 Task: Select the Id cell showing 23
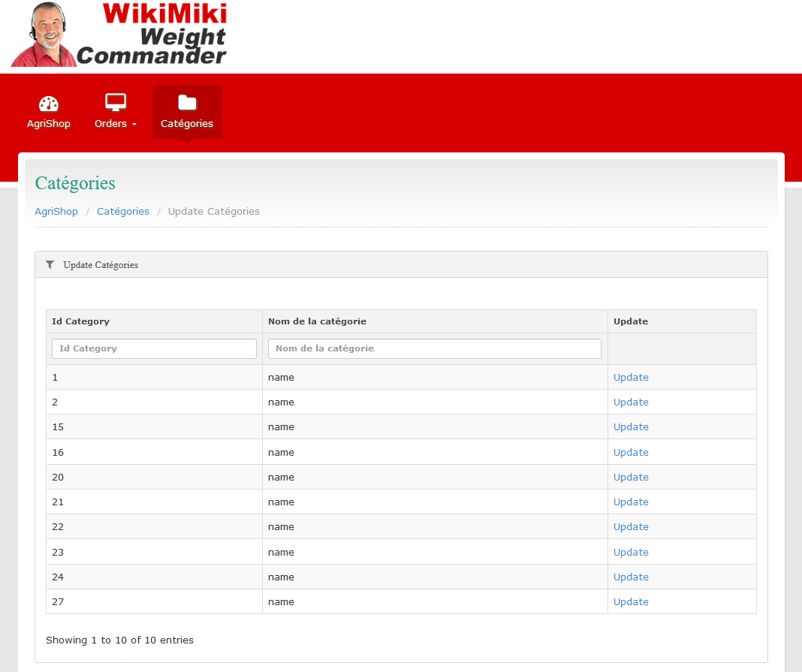coord(154,553)
